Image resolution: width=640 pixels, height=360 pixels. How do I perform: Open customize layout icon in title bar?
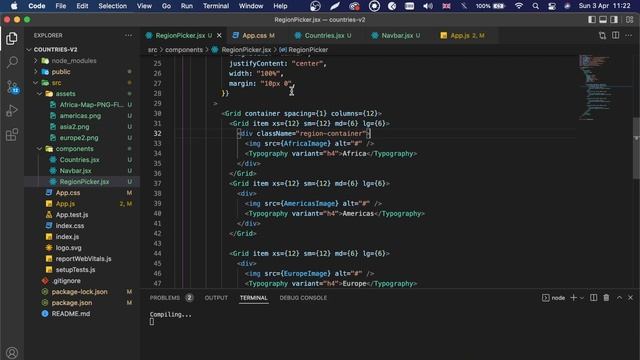pos(629,20)
